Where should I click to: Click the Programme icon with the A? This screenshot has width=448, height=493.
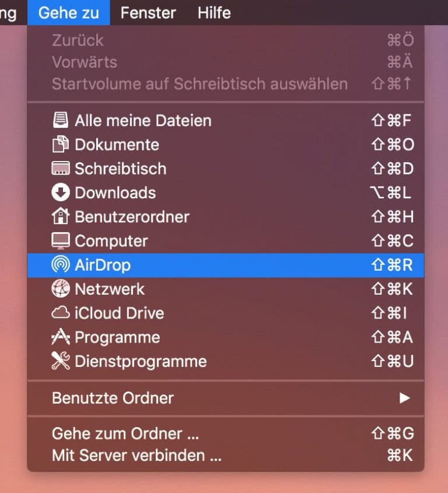(x=60, y=337)
